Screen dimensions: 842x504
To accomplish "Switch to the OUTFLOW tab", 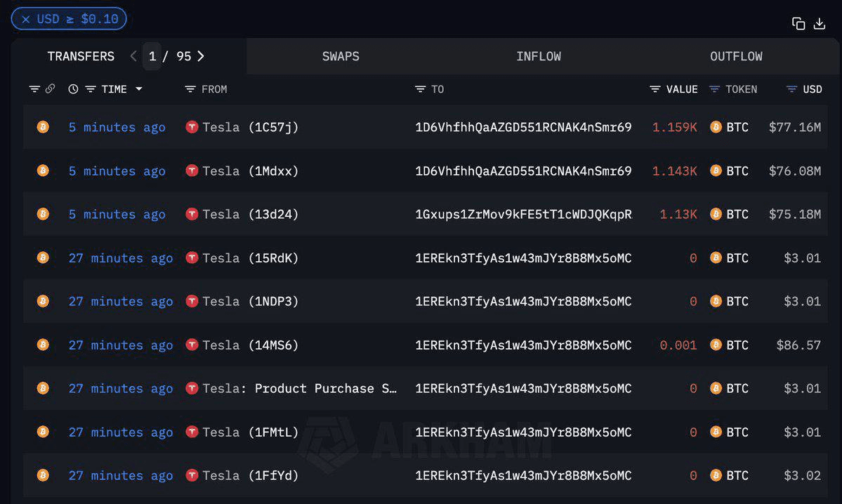I will [736, 56].
